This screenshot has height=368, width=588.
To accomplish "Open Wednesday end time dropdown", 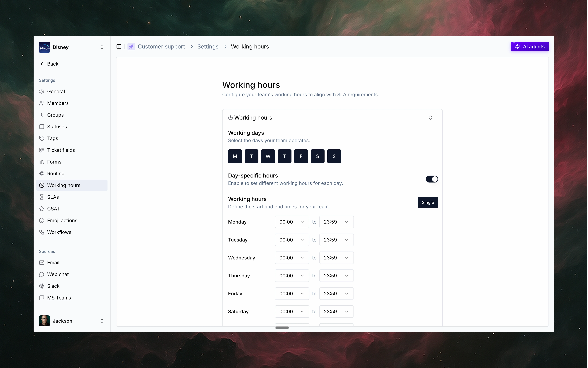I will [336, 258].
